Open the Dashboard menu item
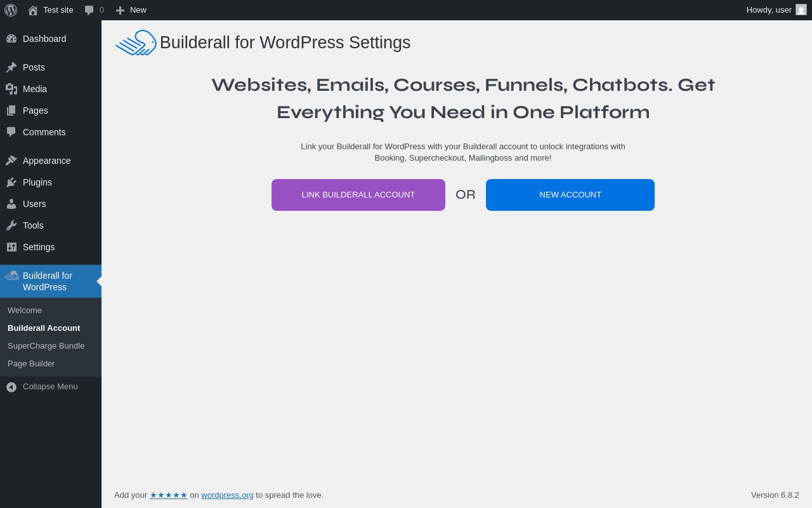 (51, 39)
